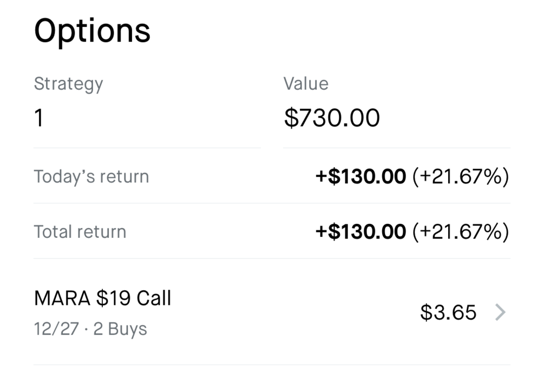The image size is (544, 392).
Task: Click the strategy count of 1
Action: (x=38, y=118)
